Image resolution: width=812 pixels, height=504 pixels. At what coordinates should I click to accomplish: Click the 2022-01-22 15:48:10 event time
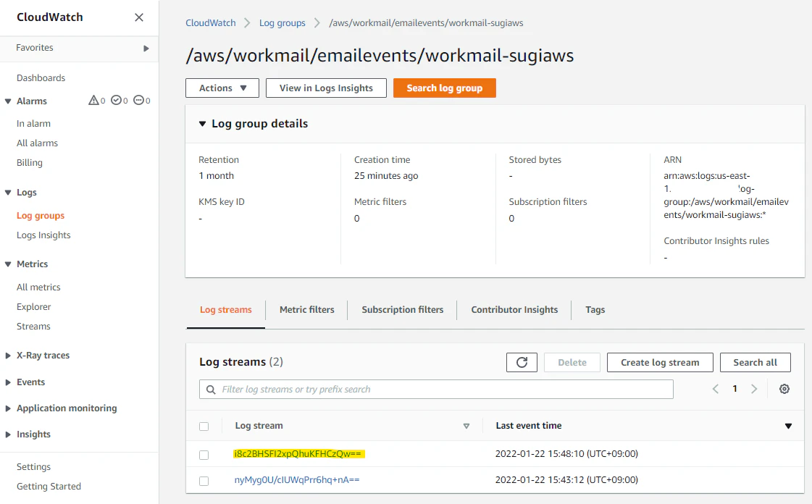(566, 454)
